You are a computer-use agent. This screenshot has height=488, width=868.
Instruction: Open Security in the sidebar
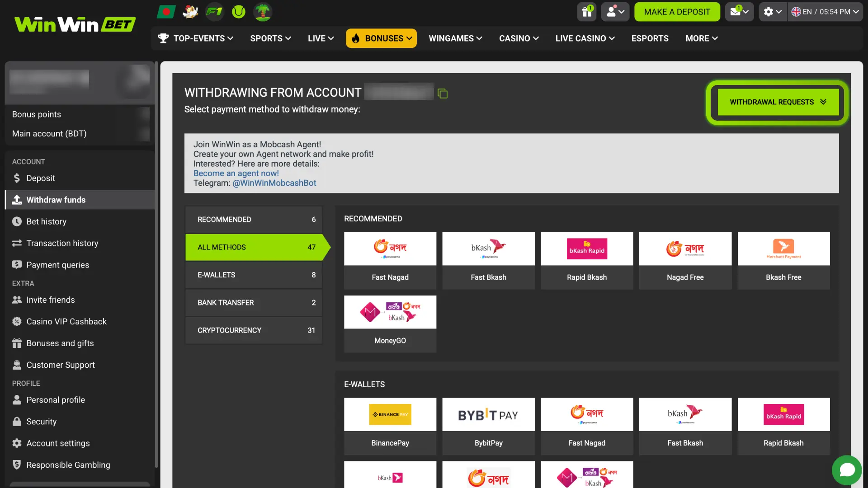pos(80,422)
